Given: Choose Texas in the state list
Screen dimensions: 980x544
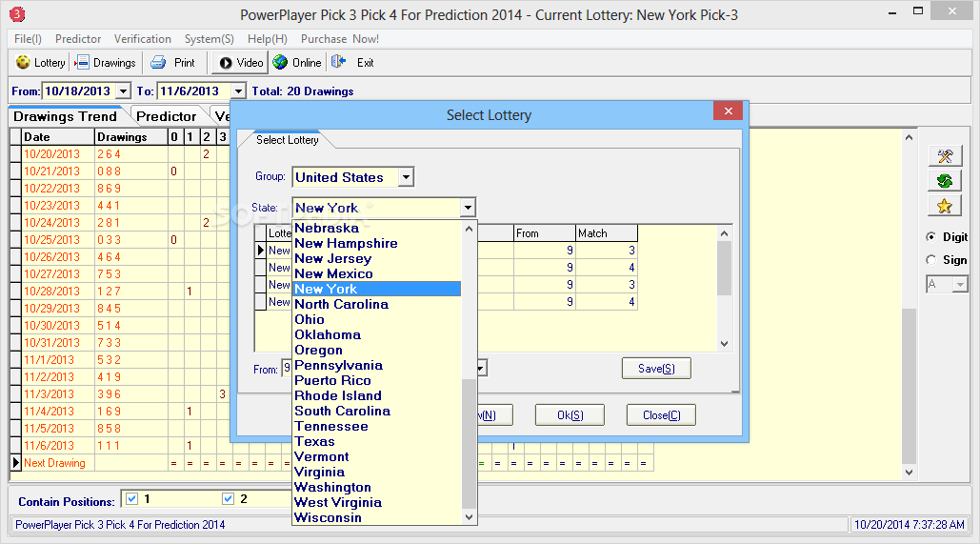Looking at the screenshot, I should (377, 441).
